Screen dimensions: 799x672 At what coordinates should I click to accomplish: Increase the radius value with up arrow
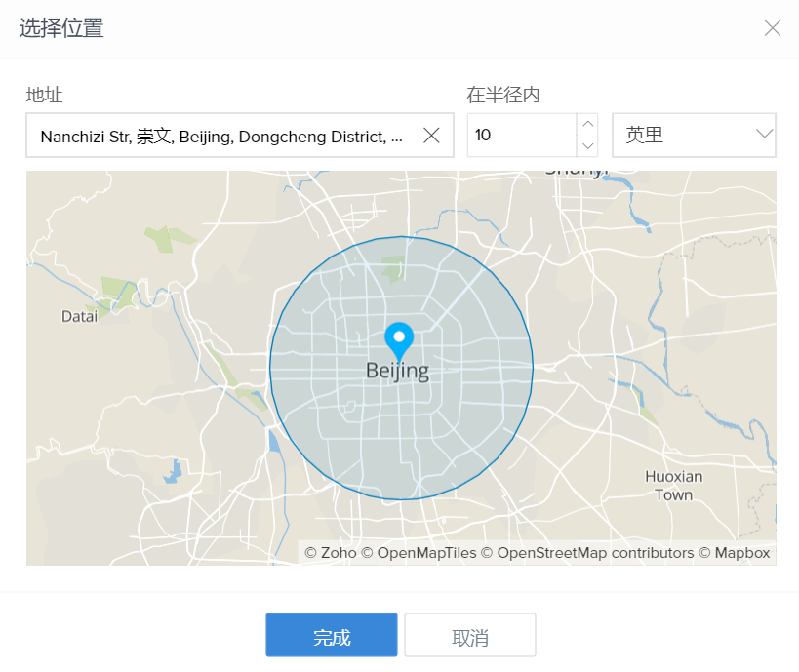pyautogui.click(x=587, y=124)
